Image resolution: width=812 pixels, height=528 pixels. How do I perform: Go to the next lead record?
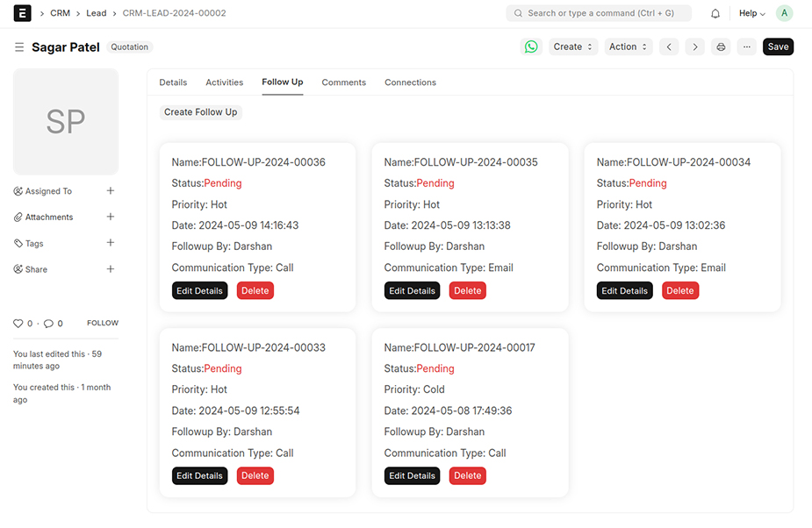click(694, 46)
